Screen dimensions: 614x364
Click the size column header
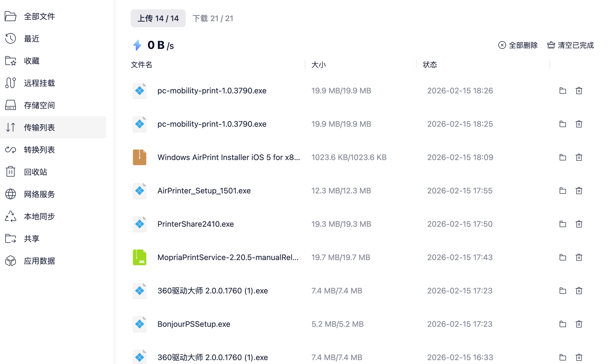point(318,65)
